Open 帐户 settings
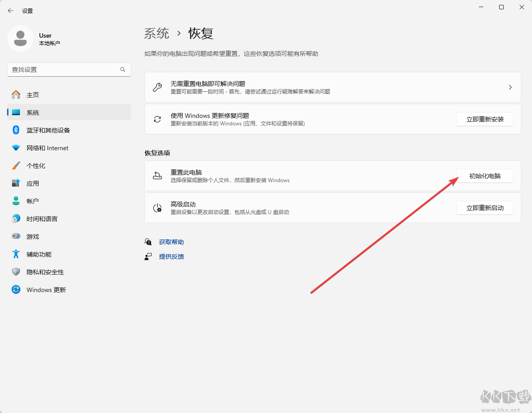Viewport: 532px width, 413px height. 33,201
